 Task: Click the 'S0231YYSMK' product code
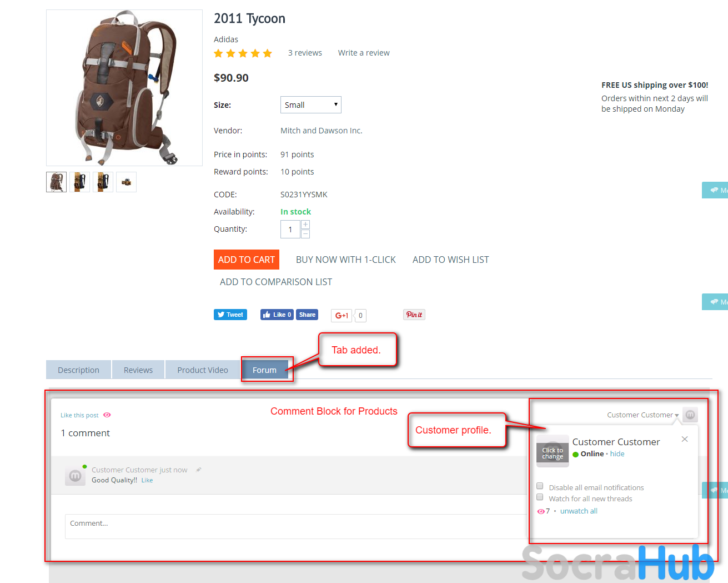click(x=304, y=195)
